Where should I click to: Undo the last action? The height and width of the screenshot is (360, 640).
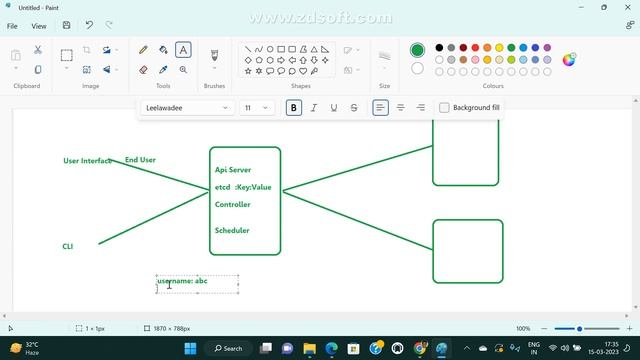(89, 25)
